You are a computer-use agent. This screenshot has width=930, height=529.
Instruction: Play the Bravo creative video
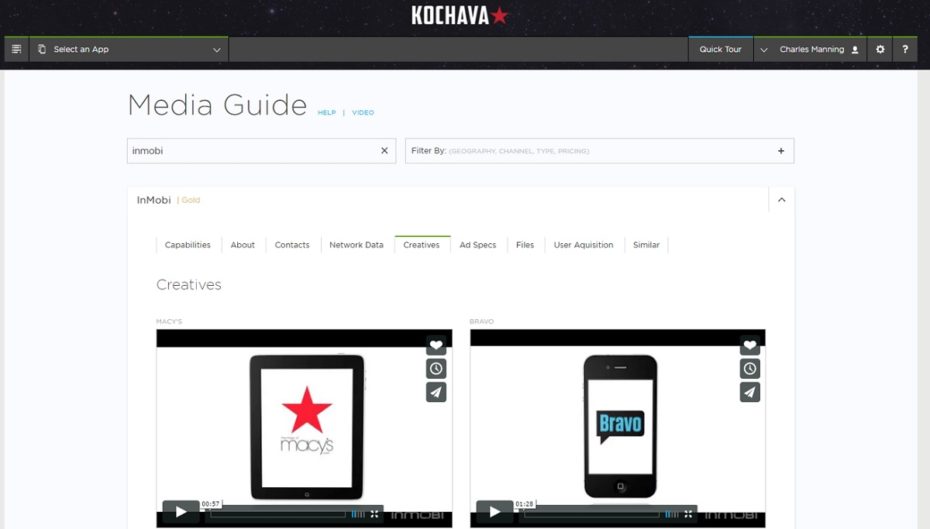tap(495, 512)
